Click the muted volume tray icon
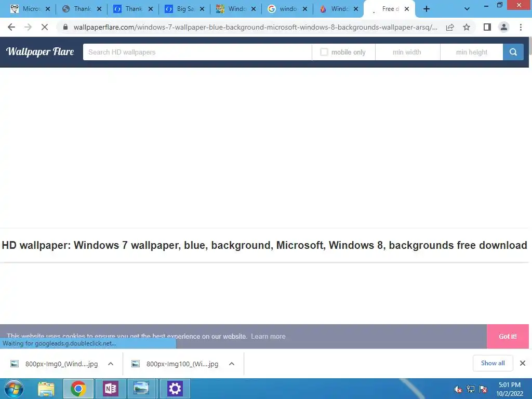Image resolution: width=532 pixels, height=399 pixels. (458, 389)
